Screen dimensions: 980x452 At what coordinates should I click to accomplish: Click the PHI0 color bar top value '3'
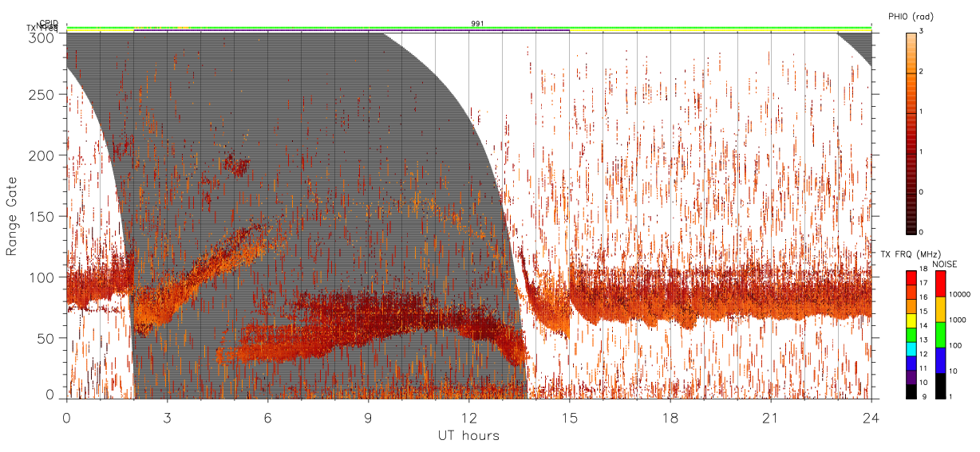coord(923,32)
